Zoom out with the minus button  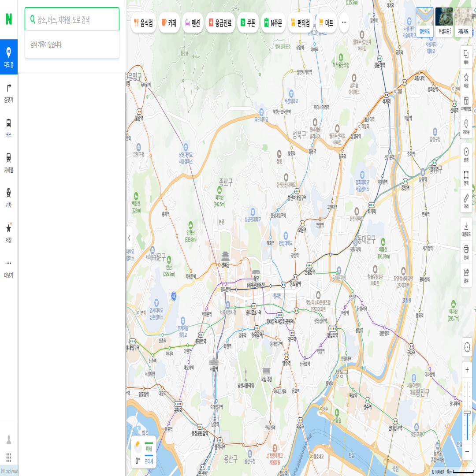click(467, 451)
